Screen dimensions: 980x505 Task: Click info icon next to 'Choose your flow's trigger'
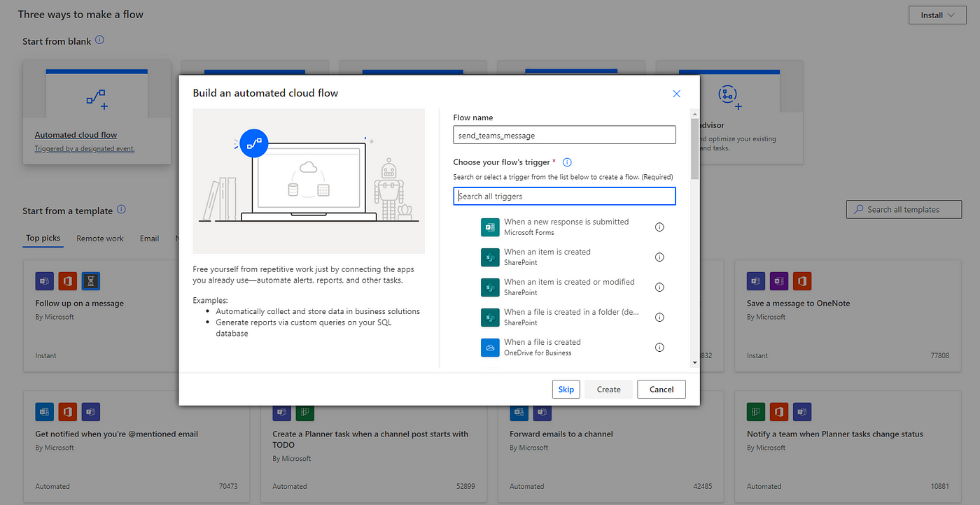[x=567, y=162]
